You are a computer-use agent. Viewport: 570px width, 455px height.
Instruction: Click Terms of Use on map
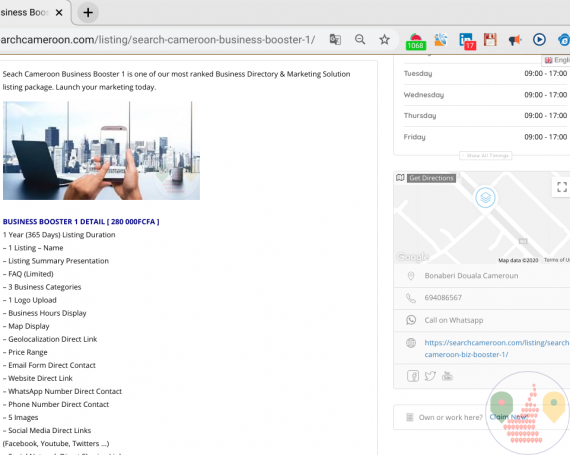(557, 260)
